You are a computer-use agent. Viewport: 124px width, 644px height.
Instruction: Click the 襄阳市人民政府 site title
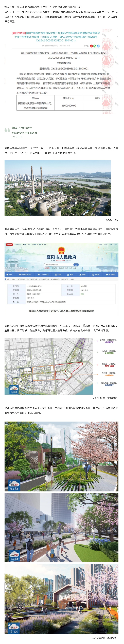[x=61, y=257]
